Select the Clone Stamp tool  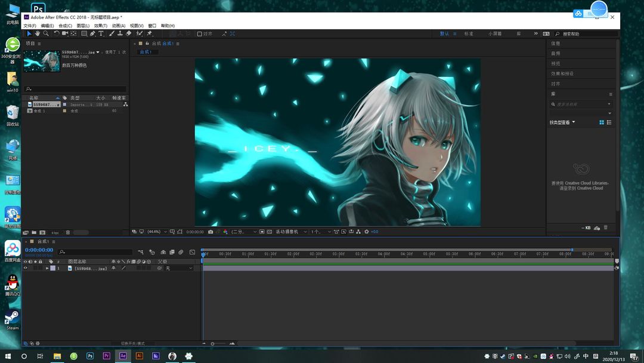pyautogui.click(x=120, y=33)
